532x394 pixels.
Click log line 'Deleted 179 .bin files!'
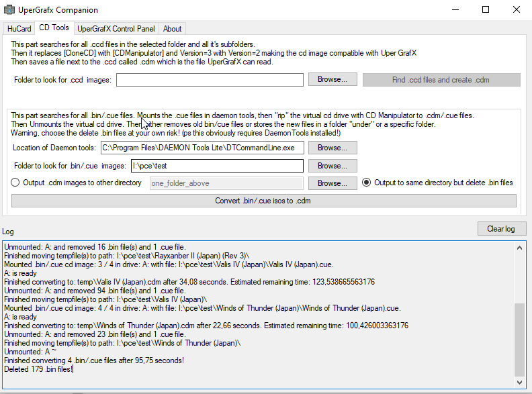point(38,369)
